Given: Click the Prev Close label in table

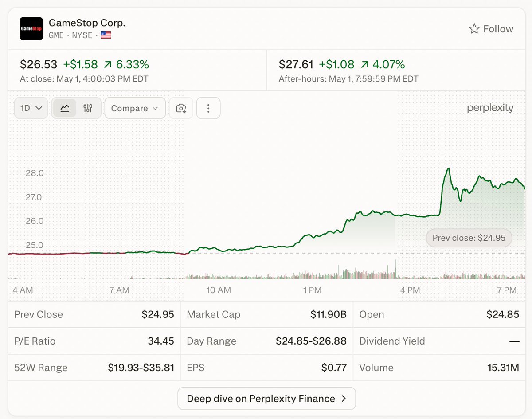Looking at the screenshot, I should pyautogui.click(x=39, y=314).
